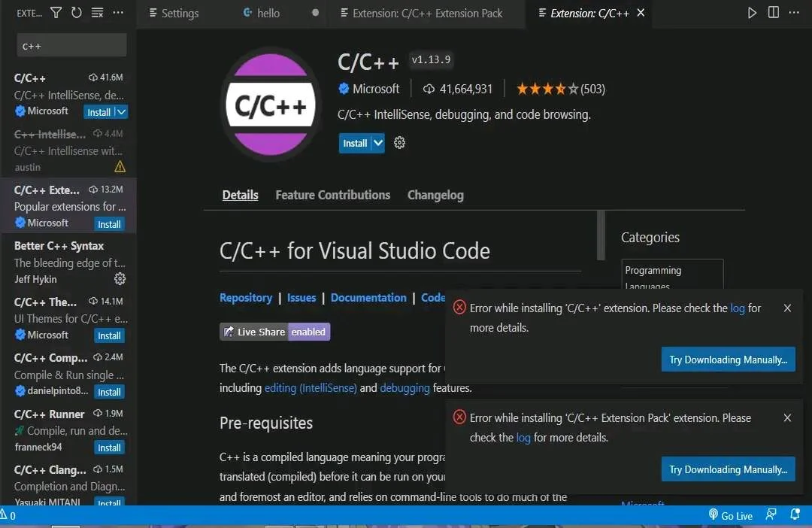
Task: Open log link in Extension Pack error
Action: pyautogui.click(x=523, y=437)
